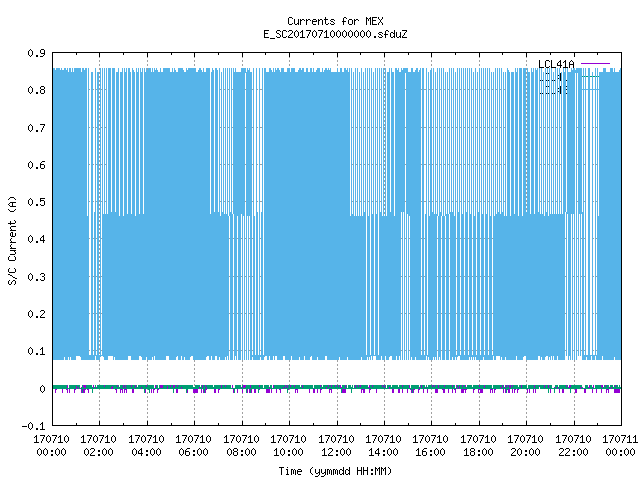This screenshot has width=640, height=480.
Task: Click the 170710 22:00 time tick label
Action: point(573,446)
